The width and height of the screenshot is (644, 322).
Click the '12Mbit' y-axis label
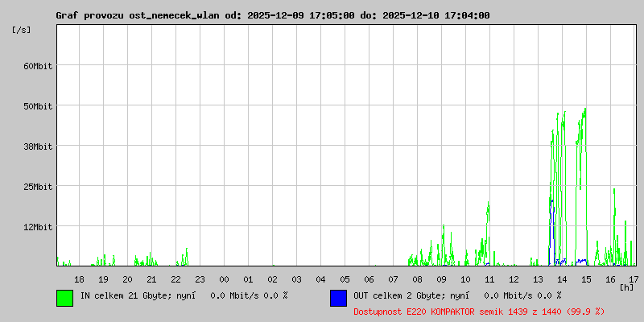38,227
